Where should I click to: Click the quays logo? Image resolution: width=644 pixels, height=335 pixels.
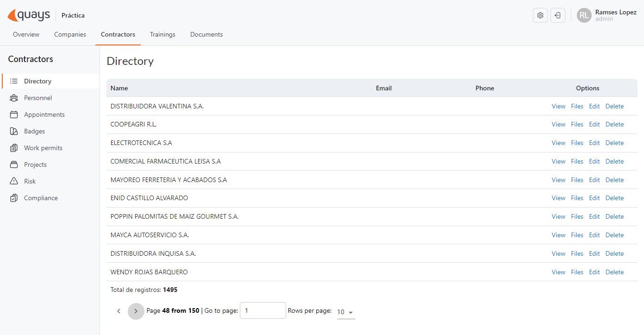tap(29, 15)
